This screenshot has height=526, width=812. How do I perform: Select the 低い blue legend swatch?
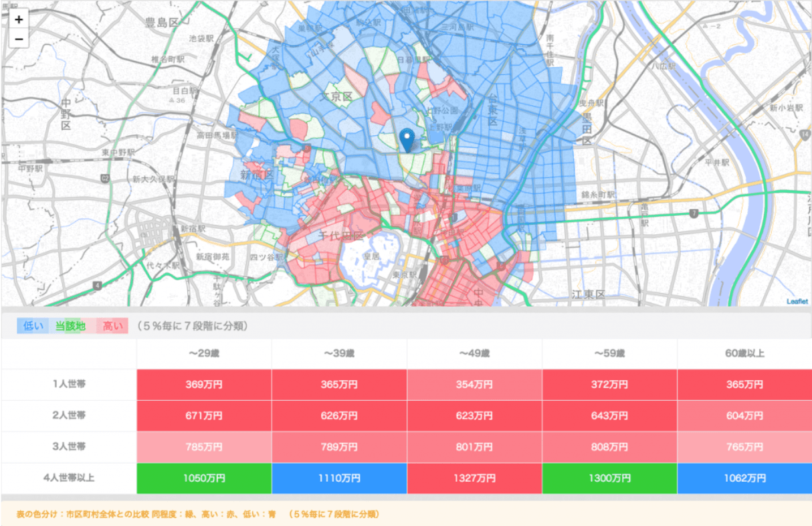tap(33, 327)
